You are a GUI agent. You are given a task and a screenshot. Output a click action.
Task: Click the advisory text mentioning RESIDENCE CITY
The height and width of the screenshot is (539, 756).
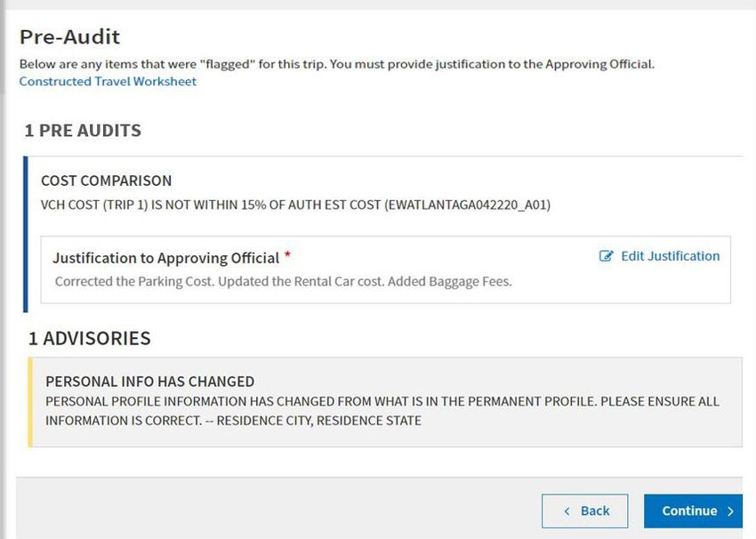click(382, 411)
